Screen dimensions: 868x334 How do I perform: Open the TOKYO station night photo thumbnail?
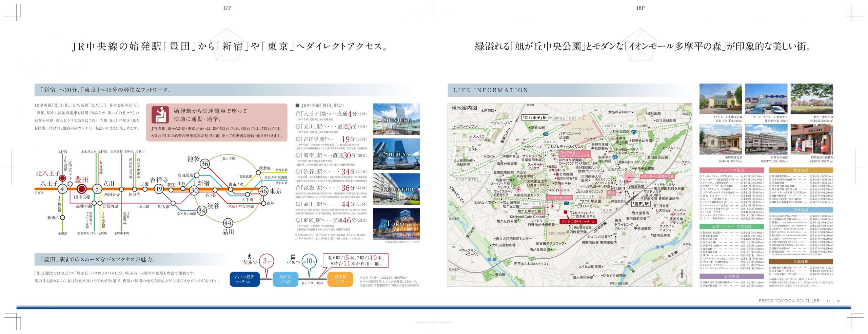396,224
